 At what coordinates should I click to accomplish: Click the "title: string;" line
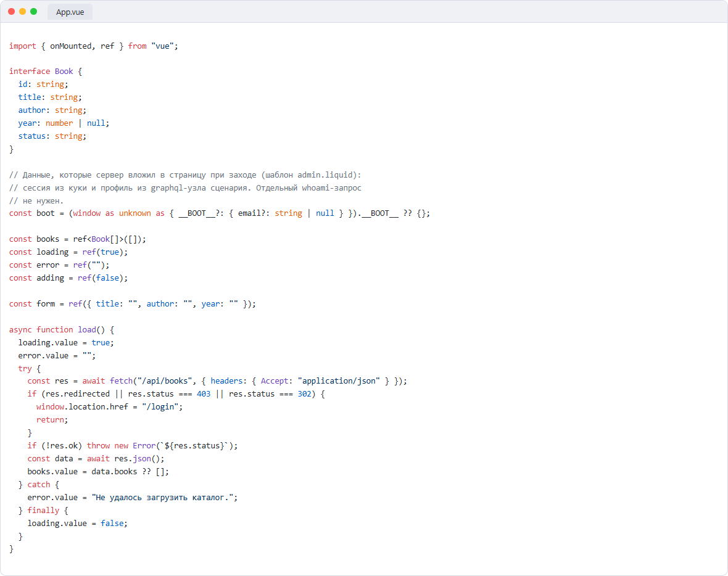[x=50, y=97]
